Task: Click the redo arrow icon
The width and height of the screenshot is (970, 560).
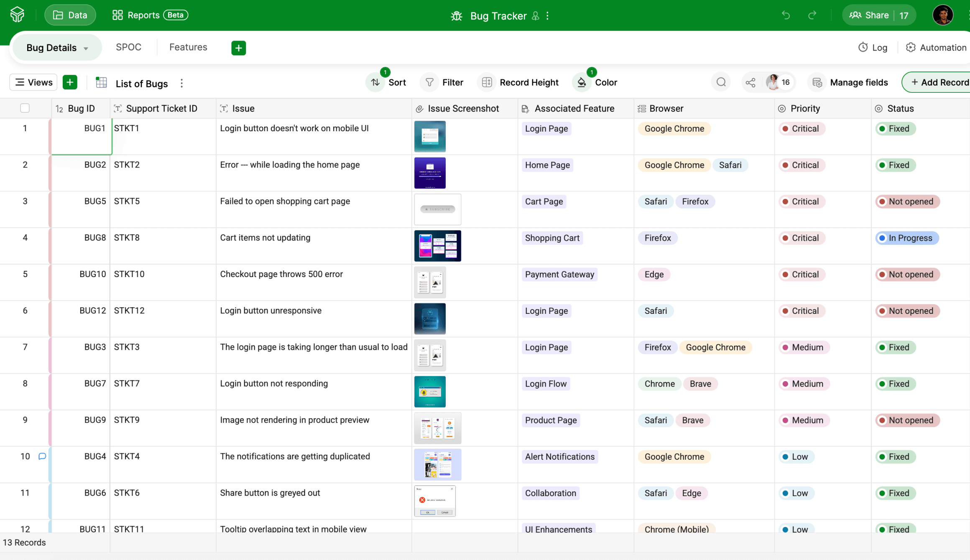Action: 812,15
